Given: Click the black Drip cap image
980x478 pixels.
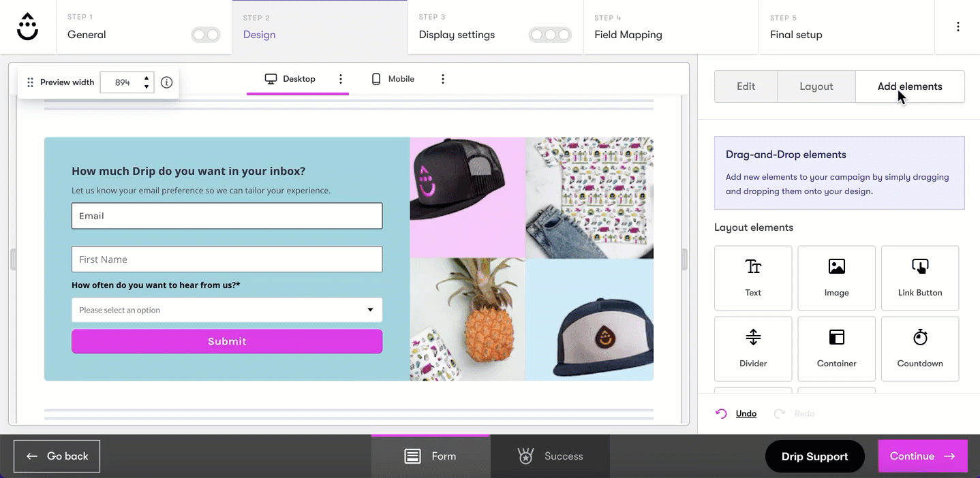Looking at the screenshot, I should click(468, 198).
